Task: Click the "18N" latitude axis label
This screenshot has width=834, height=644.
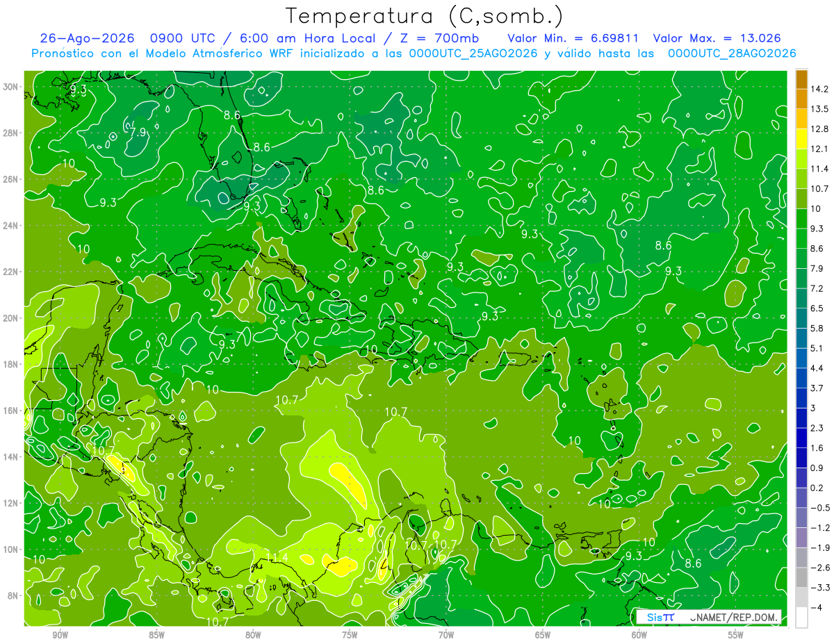Action: pyautogui.click(x=11, y=364)
